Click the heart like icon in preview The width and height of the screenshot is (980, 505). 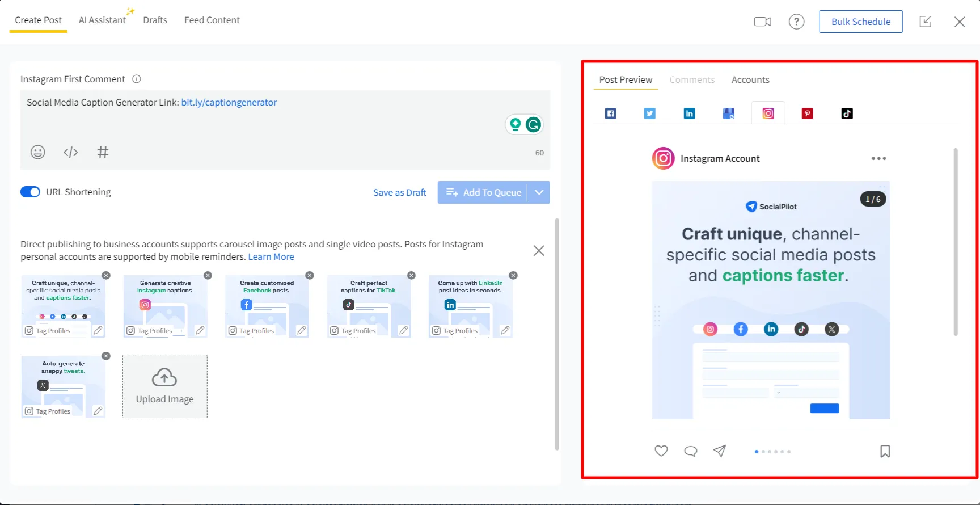click(661, 451)
